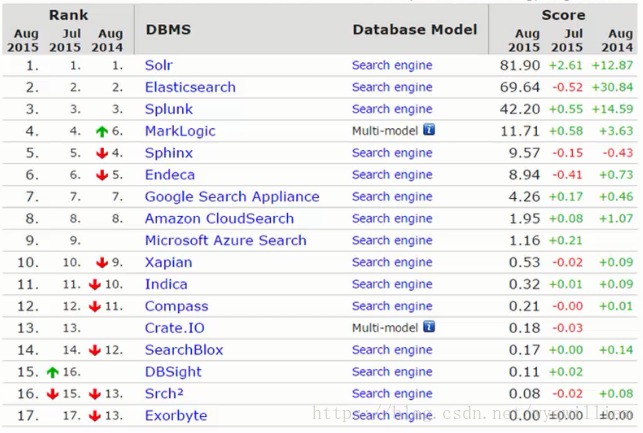
Task: Click the green up arrow in MarkLogic row
Action: click(x=102, y=131)
